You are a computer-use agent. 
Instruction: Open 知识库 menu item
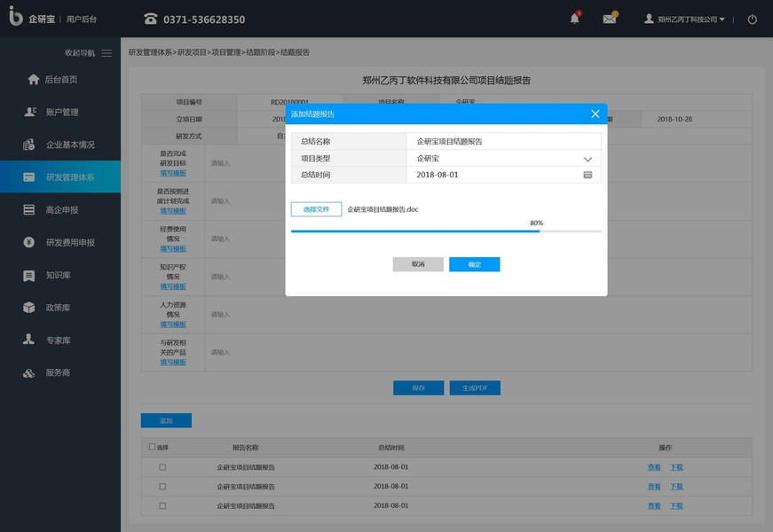pos(60,276)
